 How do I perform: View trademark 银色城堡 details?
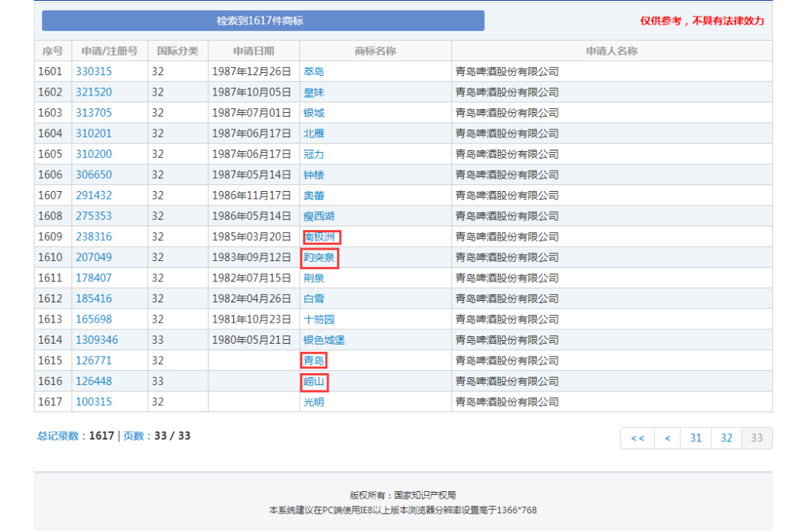[324, 340]
